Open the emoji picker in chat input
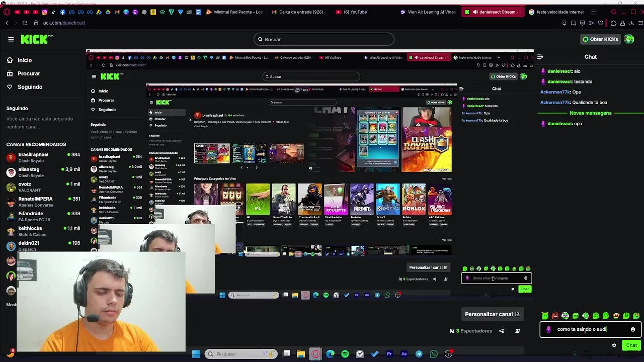Image resolution: width=644 pixels, height=362 pixels. coord(633,330)
